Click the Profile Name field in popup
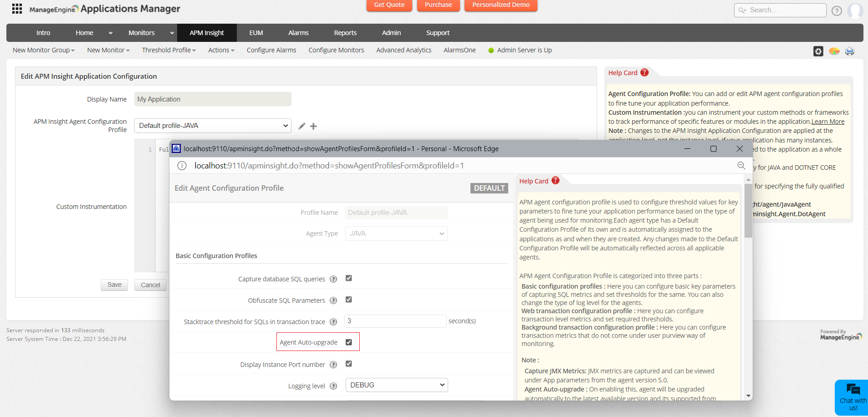This screenshot has width=868, height=417. [x=396, y=213]
